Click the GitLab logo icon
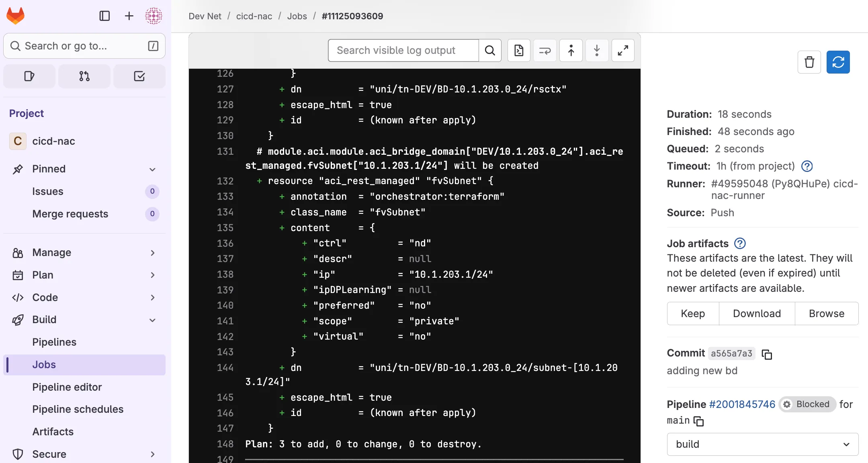This screenshot has height=463, width=868. click(16, 16)
